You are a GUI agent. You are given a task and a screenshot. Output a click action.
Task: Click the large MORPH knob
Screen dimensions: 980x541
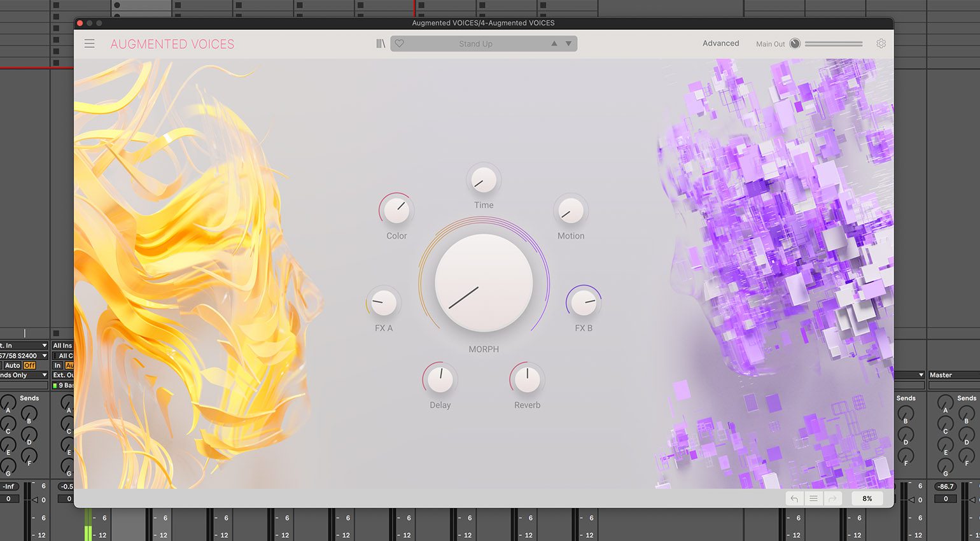[484, 283]
